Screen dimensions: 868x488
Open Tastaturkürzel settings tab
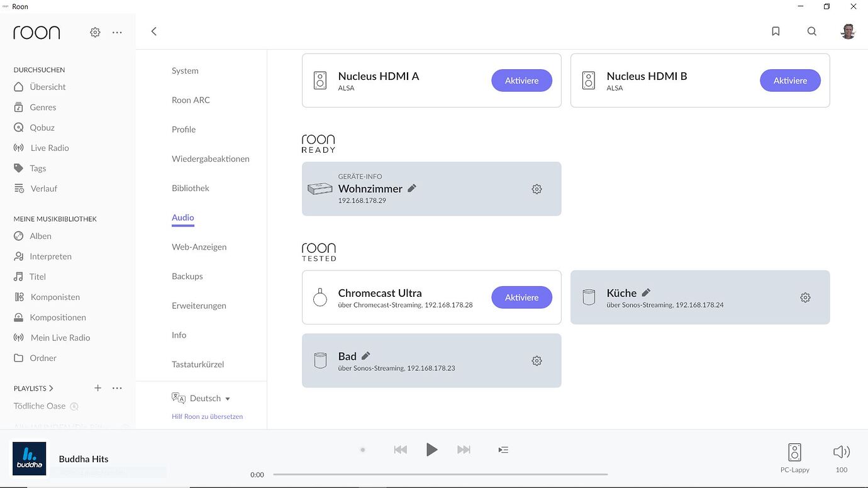click(x=198, y=364)
